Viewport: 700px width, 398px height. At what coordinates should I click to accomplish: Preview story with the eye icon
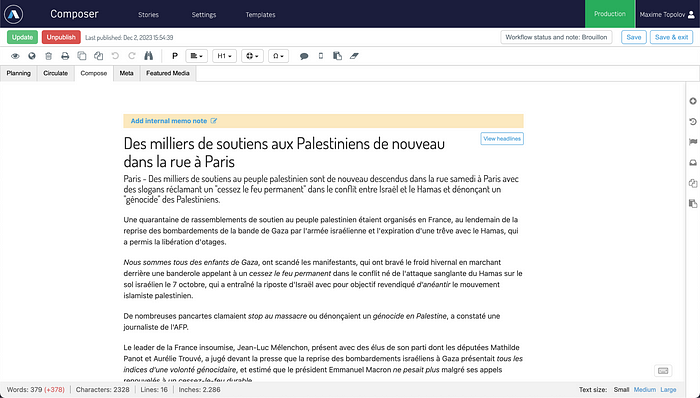(15, 56)
